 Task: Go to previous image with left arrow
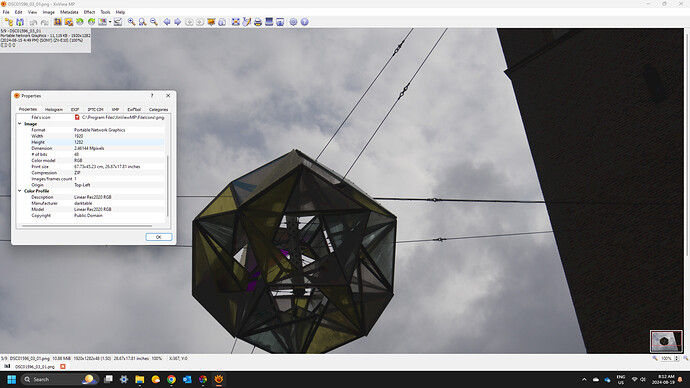click(x=167, y=22)
